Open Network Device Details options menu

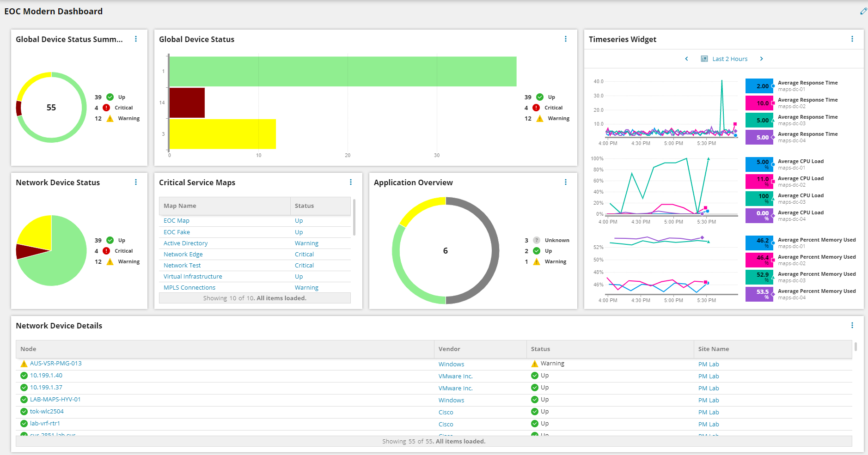click(852, 326)
